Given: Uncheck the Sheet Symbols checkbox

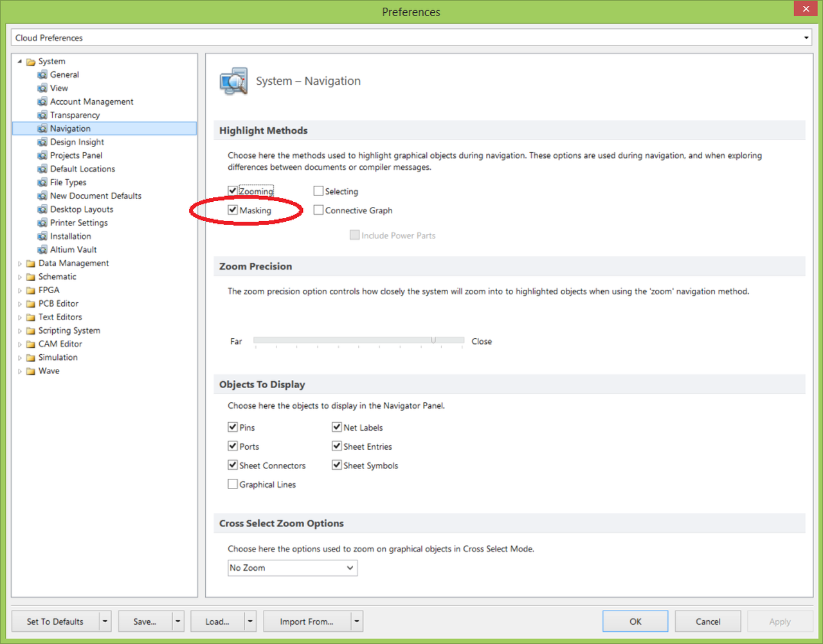Looking at the screenshot, I should point(337,465).
